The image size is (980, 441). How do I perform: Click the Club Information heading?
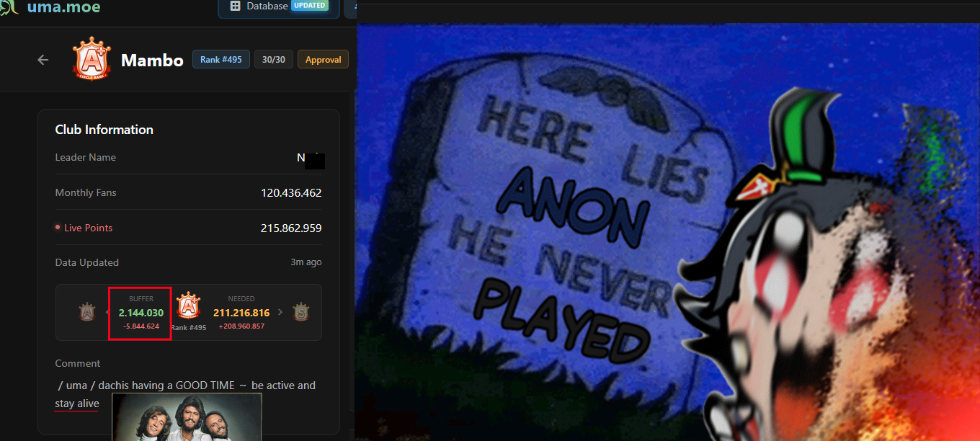point(104,130)
